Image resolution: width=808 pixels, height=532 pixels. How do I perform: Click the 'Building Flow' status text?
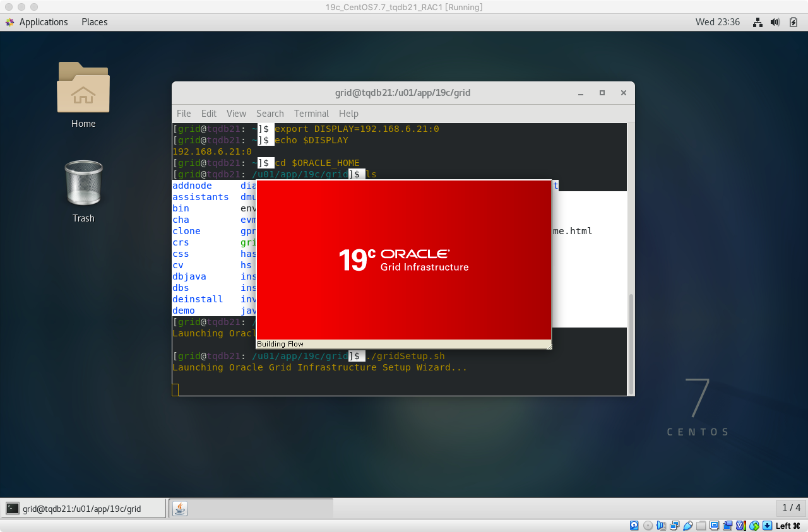click(280, 344)
